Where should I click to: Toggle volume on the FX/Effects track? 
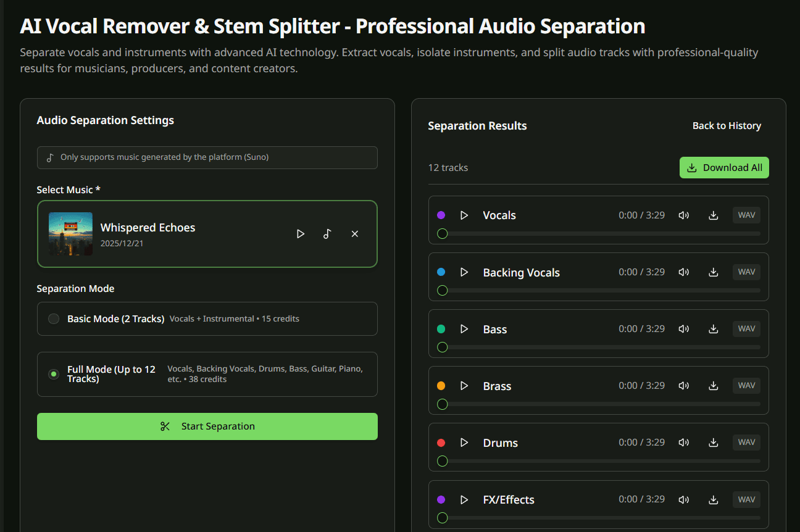(683, 499)
